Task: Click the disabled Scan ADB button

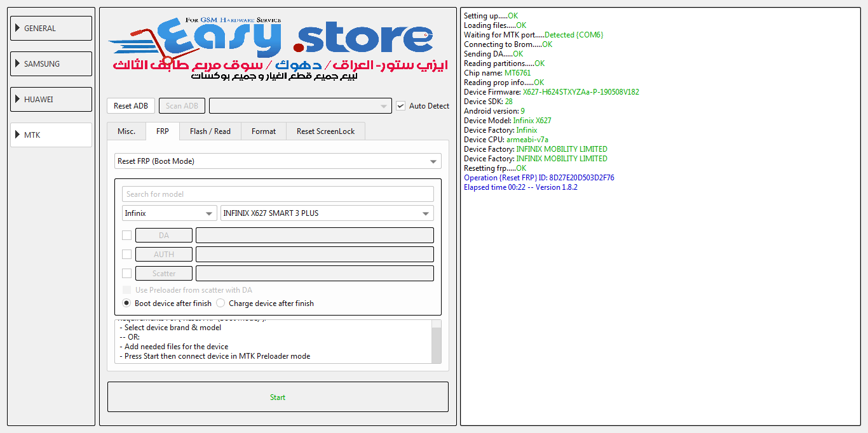Action: point(182,106)
